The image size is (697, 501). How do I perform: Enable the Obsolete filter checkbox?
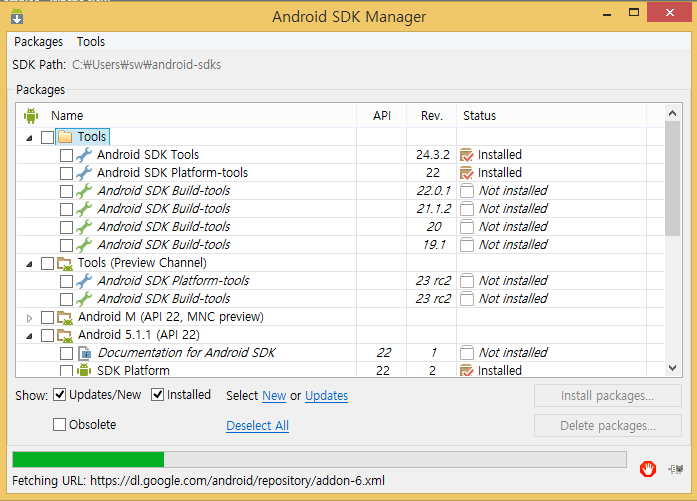(x=60, y=424)
